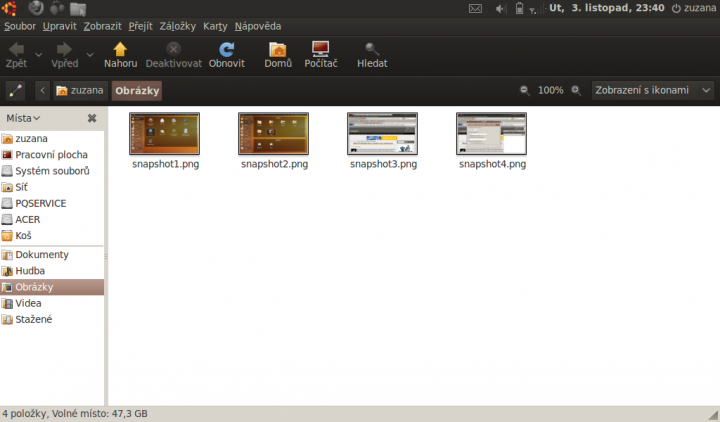Click the snapshot4.png file name
This screenshot has width=720, height=422.
[492, 164]
